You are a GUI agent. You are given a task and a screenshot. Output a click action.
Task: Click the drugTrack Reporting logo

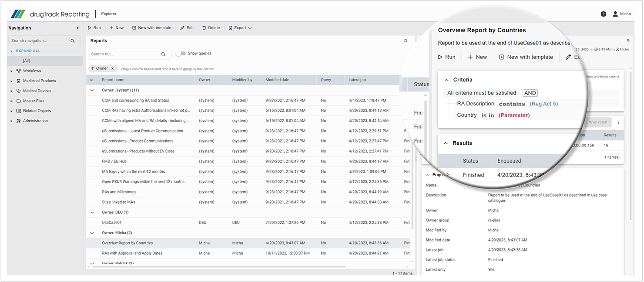point(50,14)
